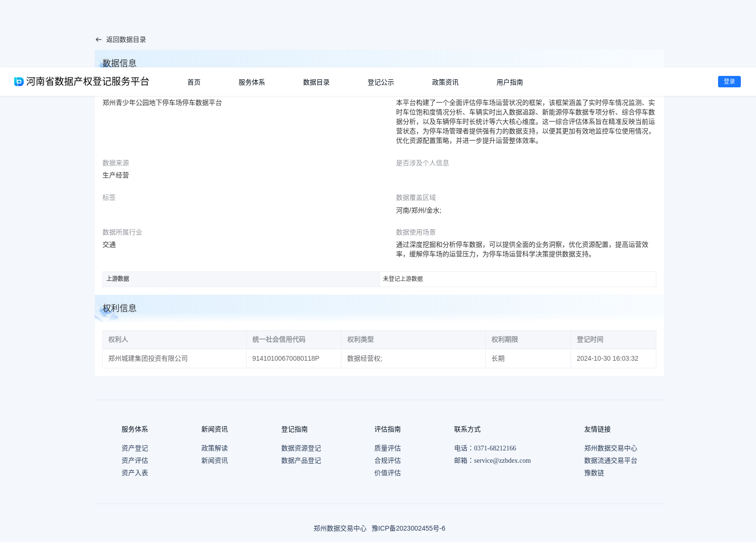
Task: Click the email service@zzbdex.com
Action: point(502,460)
